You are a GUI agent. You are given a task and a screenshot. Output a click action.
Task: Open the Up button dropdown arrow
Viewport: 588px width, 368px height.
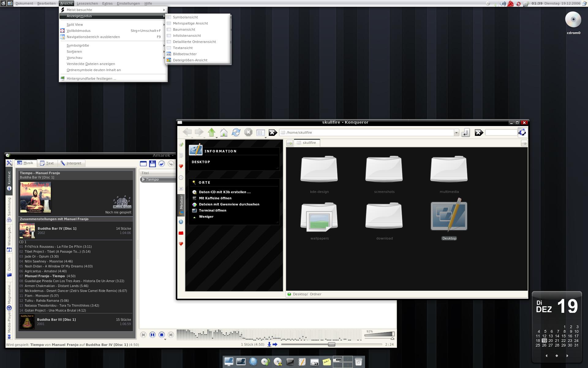coord(217,137)
